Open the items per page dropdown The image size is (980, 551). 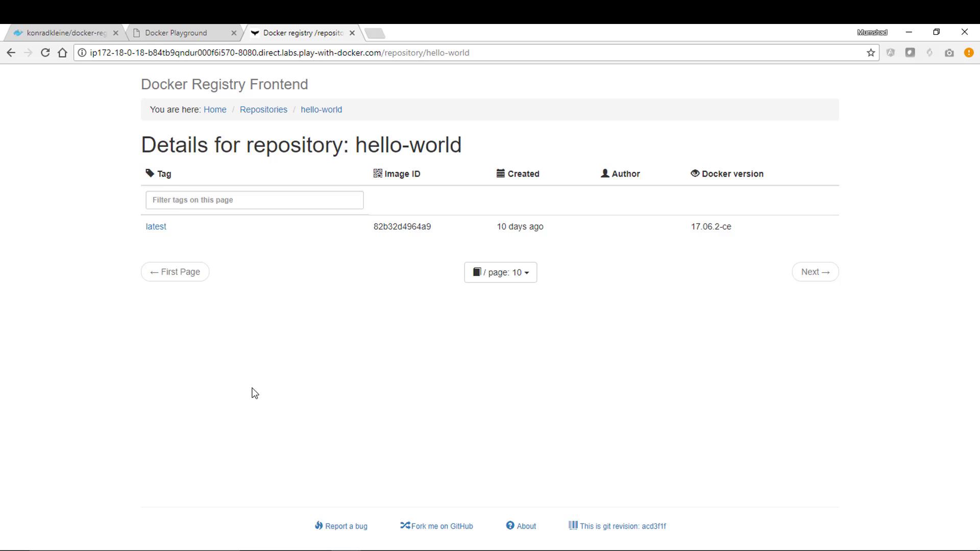500,272
